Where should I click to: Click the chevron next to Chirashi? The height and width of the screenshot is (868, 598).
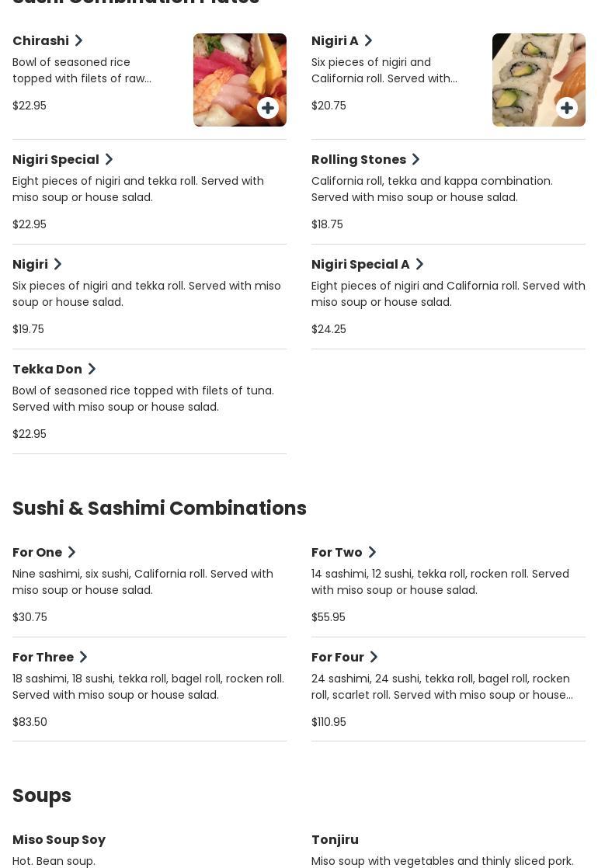click(x=78, y=40)
